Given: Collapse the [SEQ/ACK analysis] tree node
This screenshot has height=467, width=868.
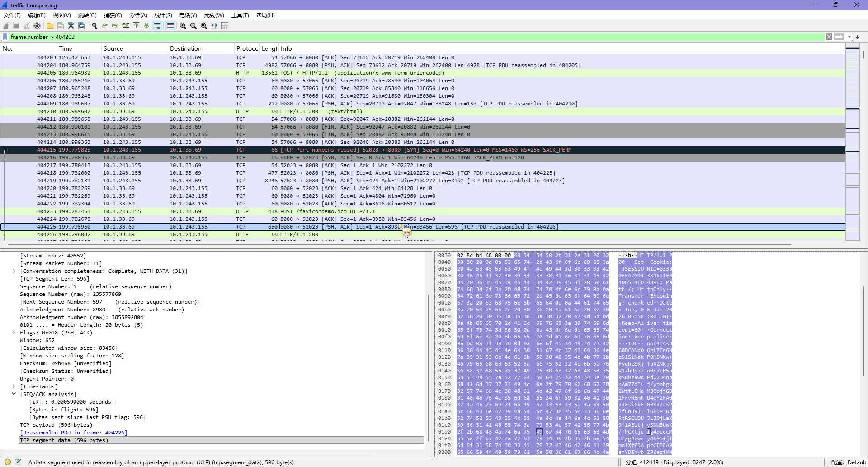Looking at the screenshot, I should pyautogui.click(x=14, y=394).
